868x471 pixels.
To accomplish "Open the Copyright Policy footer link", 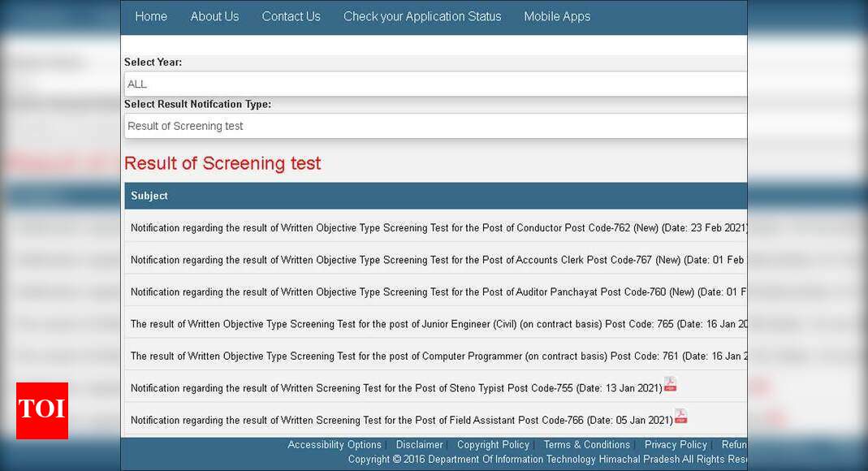I will click(493, 445).
